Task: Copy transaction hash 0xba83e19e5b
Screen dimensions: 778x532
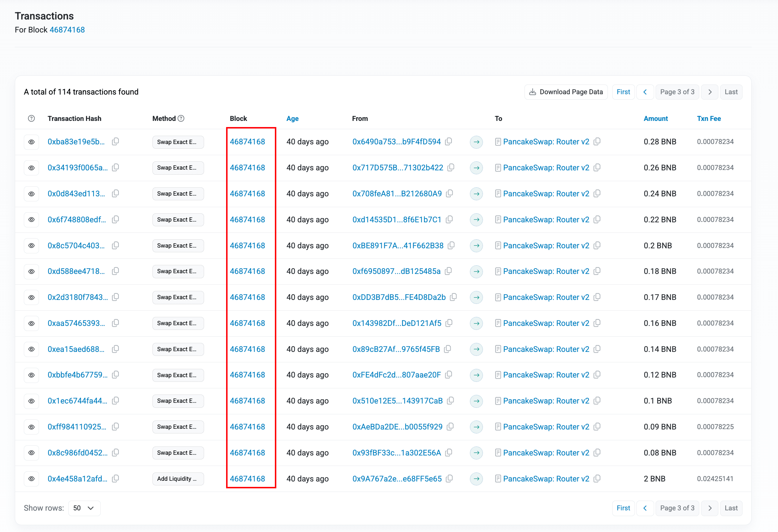Action: click(116, 141)
